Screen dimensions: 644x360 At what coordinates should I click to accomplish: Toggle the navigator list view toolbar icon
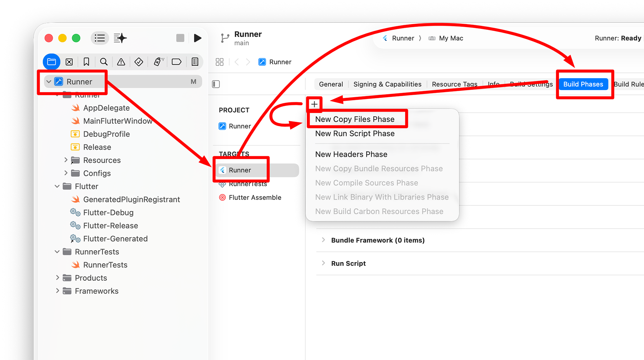(100, 38)
